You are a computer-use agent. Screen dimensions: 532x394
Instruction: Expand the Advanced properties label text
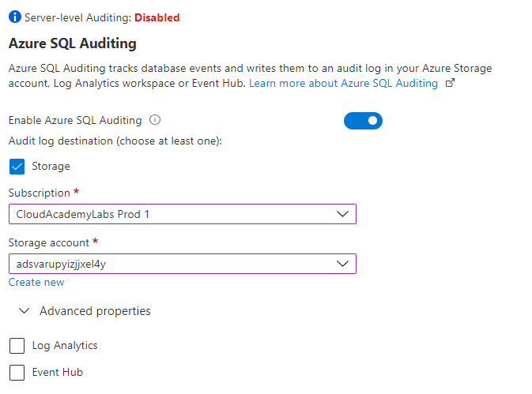(95, 311)
